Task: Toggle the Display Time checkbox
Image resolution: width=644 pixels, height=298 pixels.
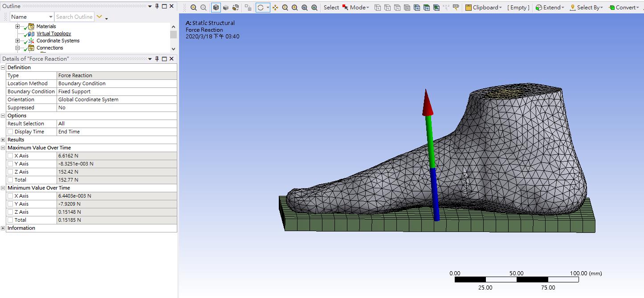Action: pyautogui.click(x=10, y=132)
